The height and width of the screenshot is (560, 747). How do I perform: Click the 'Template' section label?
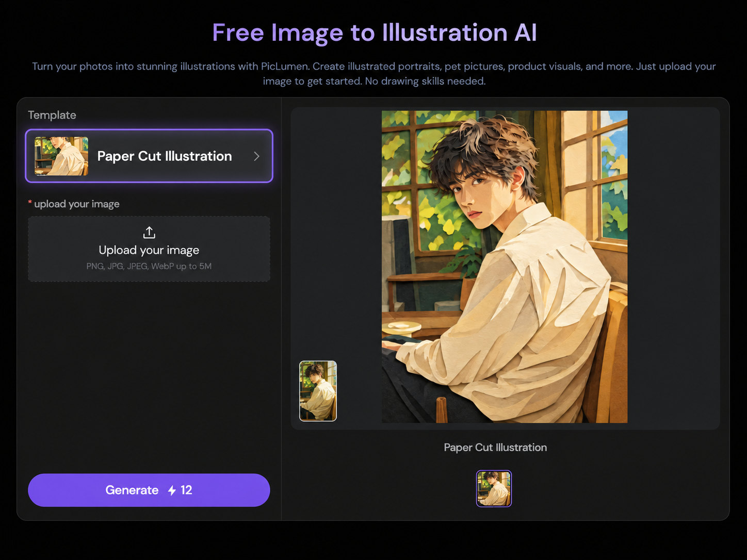52,115
